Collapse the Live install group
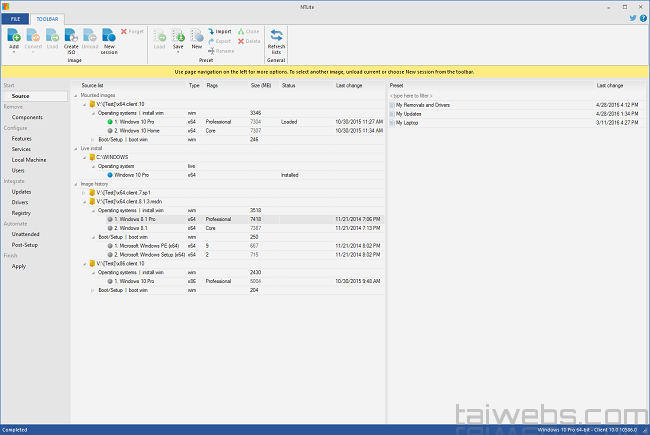This screenshot has width=650, height=435. pyautogui.click(x=74, y=147)
